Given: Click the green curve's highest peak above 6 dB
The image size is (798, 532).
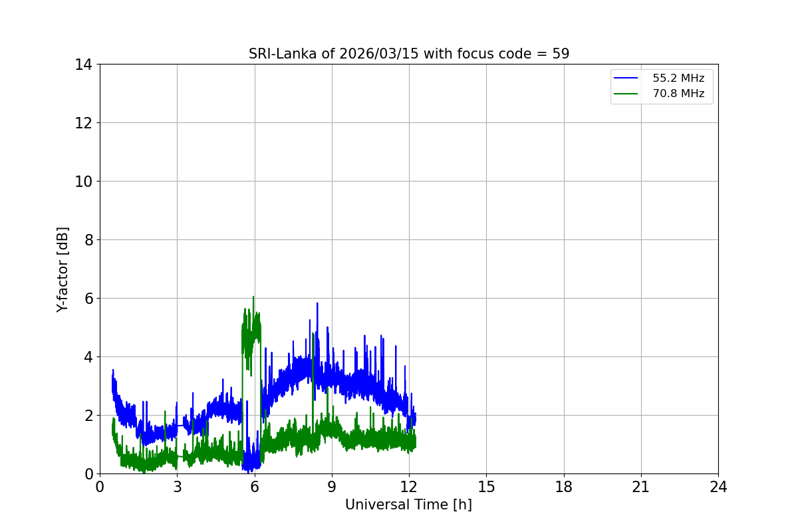Looking at the screenshot, I should [253, 297].
